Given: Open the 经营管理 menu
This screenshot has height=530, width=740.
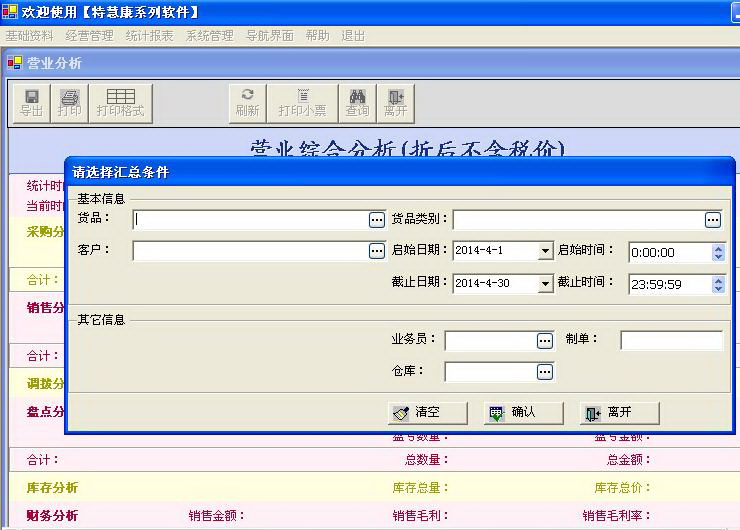Looking at the screenshot, I should pos(89,36).
